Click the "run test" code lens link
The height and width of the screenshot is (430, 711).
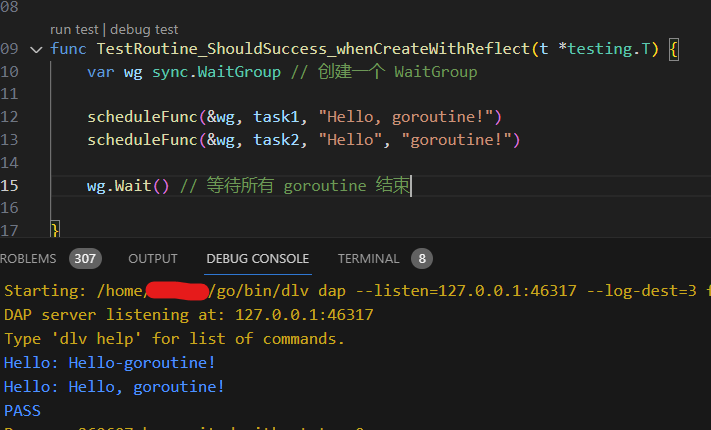click(74, 29)
